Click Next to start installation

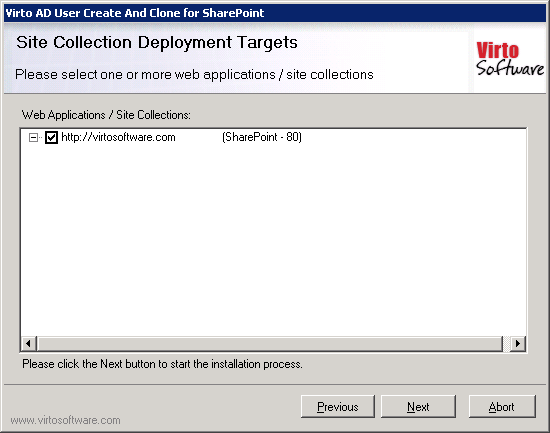(x=418, y=407)
